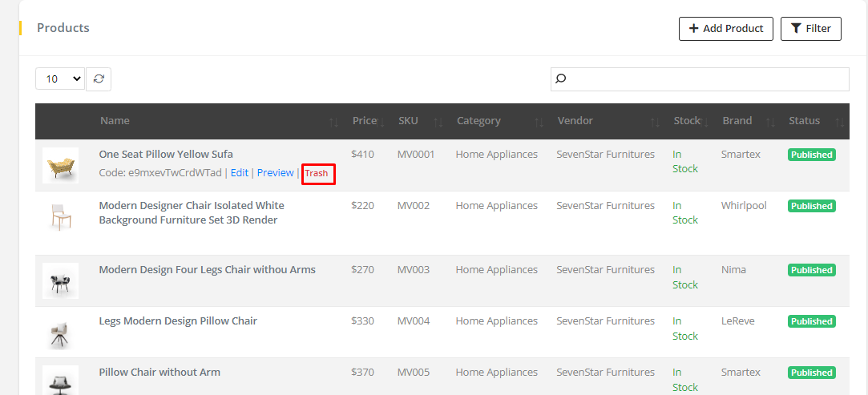Click into the product search field

click(x=705, y=79)
